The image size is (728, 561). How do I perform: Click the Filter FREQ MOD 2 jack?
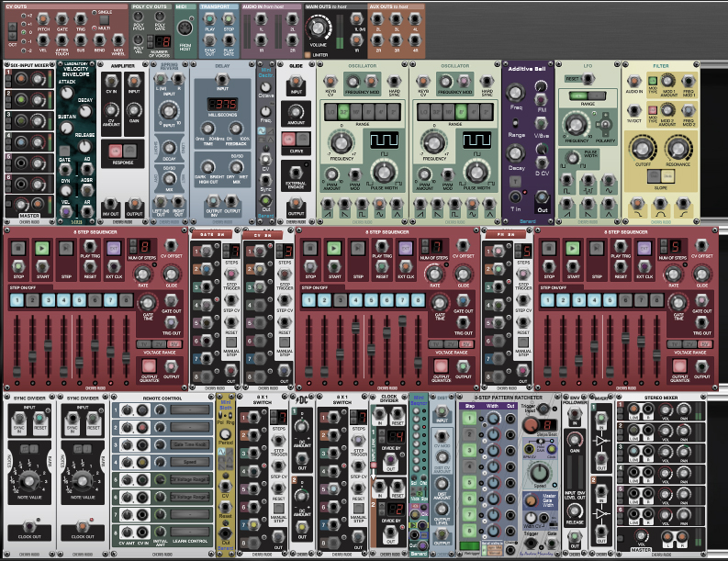[689, 110]
